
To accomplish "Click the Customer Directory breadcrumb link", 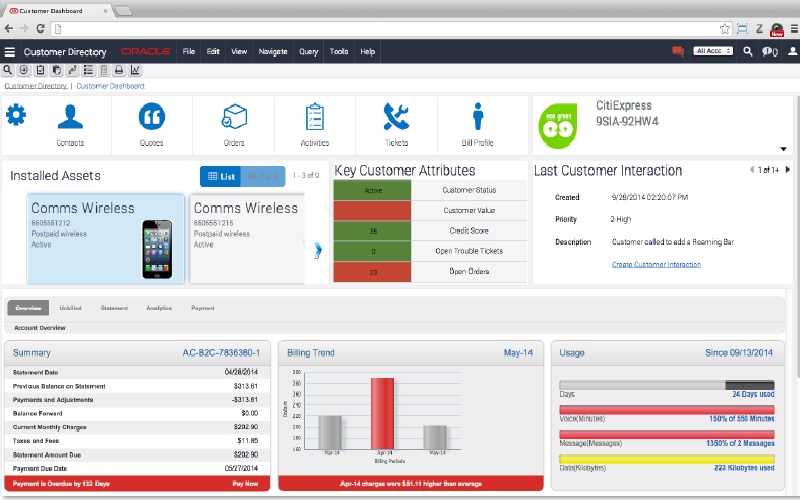I will pos(36,86).
